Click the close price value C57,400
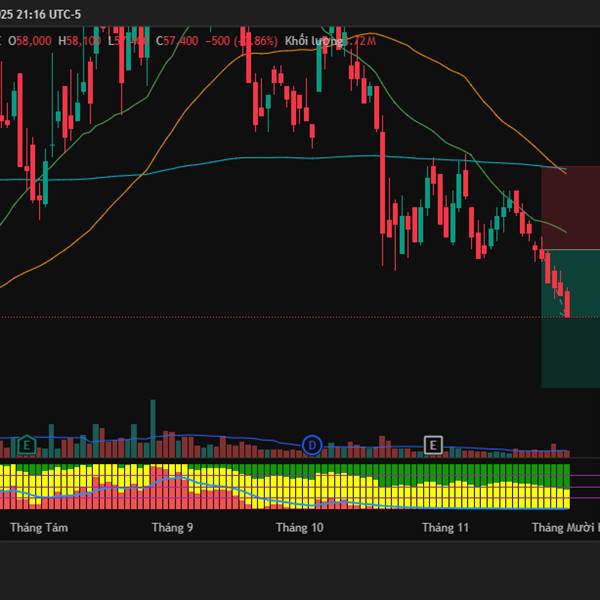The image size is (600, 600). (x=177, y=41)
